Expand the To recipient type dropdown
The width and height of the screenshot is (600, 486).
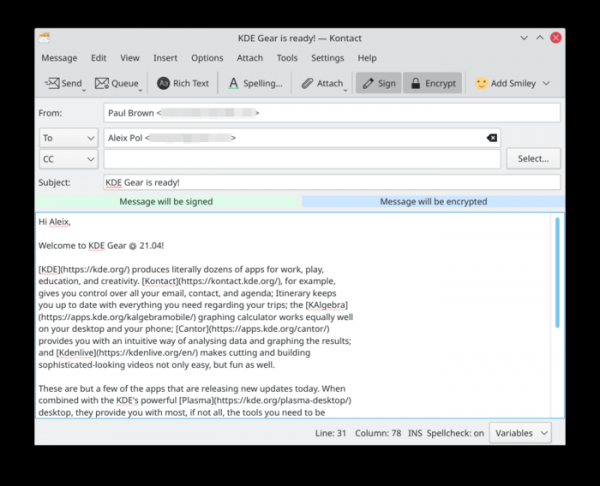(68, 137)
